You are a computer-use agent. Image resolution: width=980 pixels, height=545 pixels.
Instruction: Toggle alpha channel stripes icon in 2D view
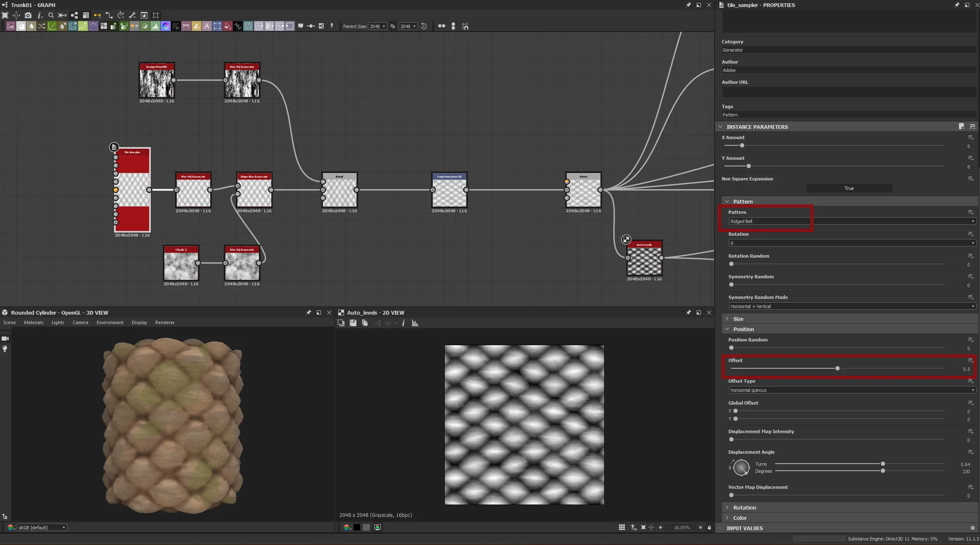(x=366, y=527)
